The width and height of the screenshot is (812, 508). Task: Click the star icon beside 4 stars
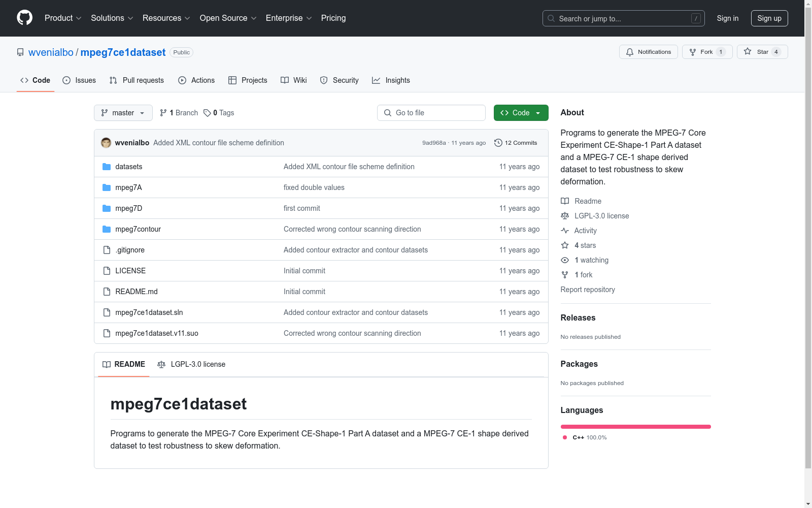click(x=565, y=245)
